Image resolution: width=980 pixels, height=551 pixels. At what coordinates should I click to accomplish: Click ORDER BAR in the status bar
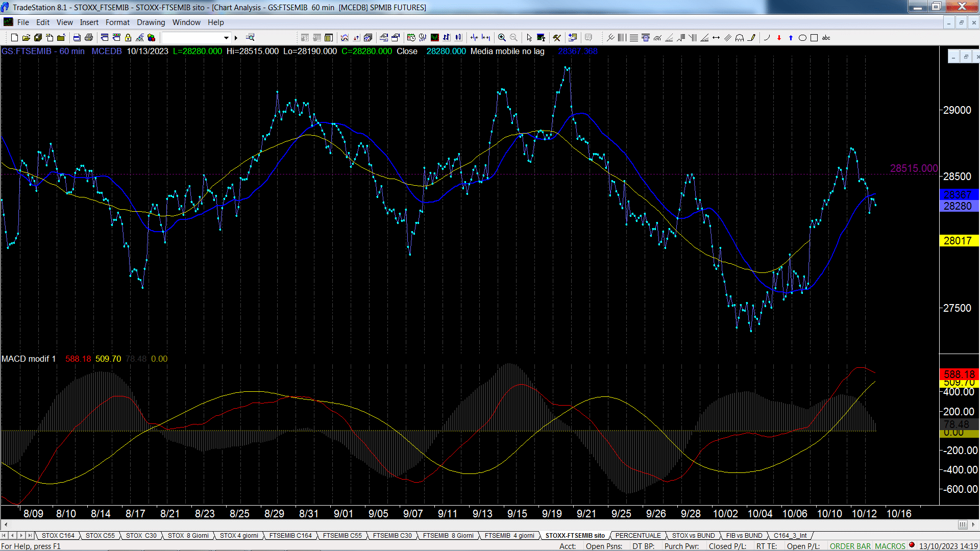tap(850, 546)
